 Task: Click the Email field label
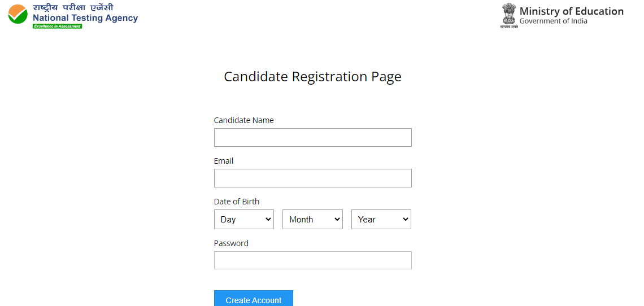(224, 161)
